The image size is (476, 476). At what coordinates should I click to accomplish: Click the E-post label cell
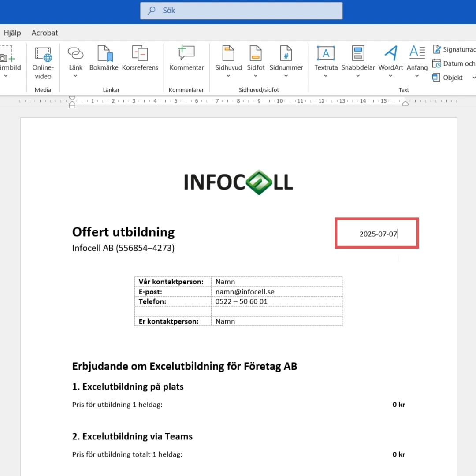[x=173, y=292]
